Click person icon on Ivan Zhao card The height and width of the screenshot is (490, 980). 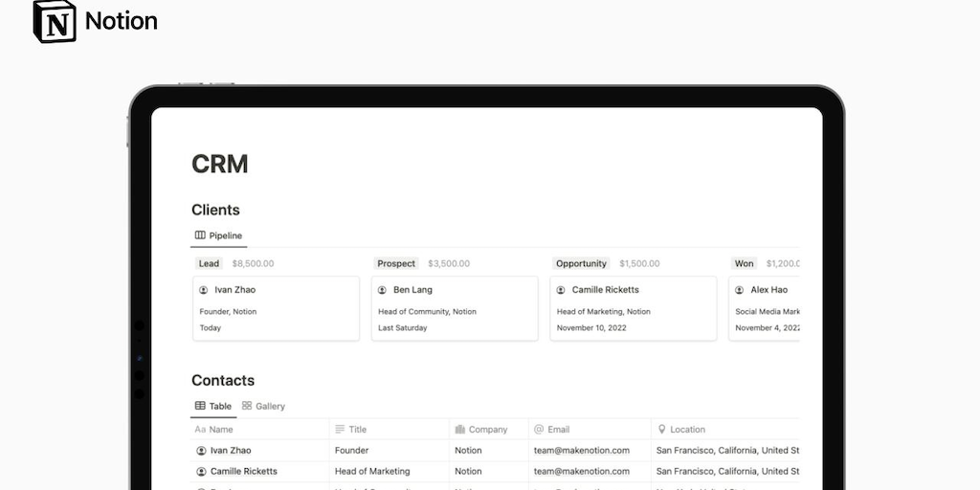coord(203,290)
